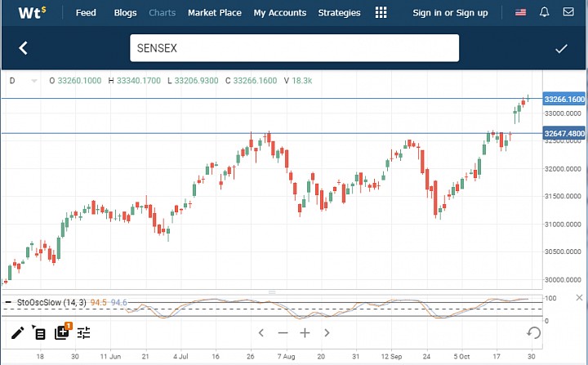This screenshot has height=365, width=588.
Task: Open add indicator icon with badge
Action: coord(63,332)
